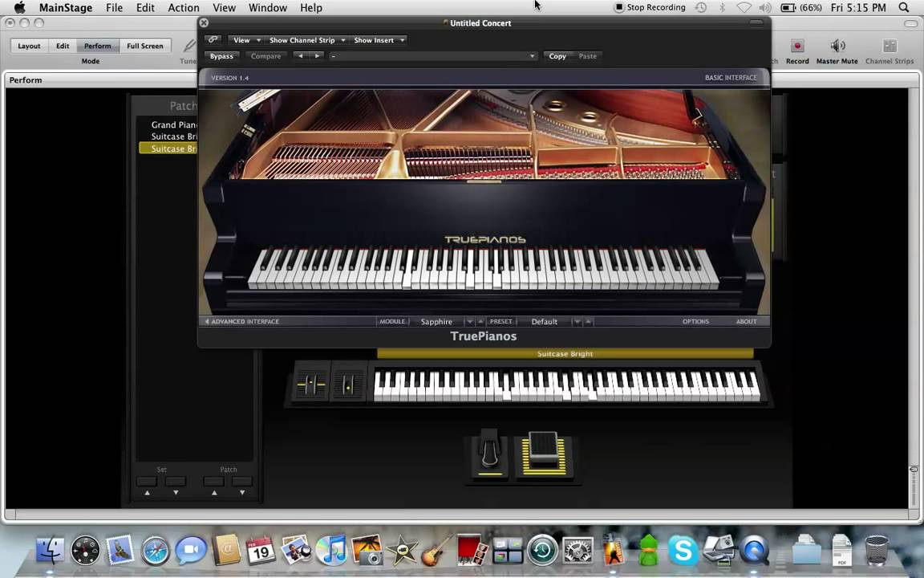Viewport: 924px width, 578px height.
Task: Click the expression pedal control
Action: (x=544, y=453)
